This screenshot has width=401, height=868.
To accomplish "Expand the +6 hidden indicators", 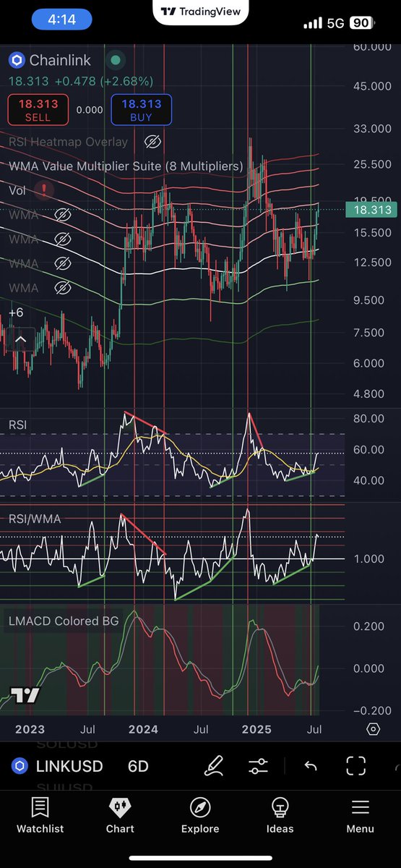I will click(x=16, y=312).
